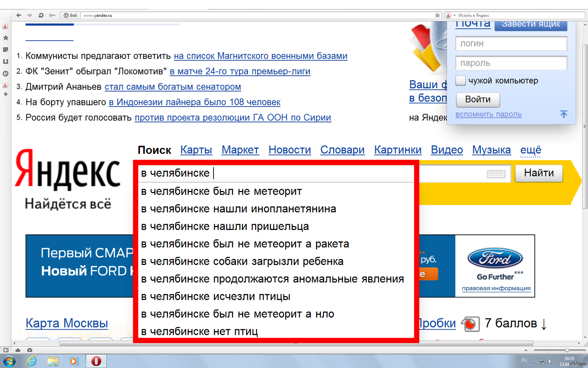Reload the page with the refresh icon
Viewport: 588px width, 368px height.
41,15
